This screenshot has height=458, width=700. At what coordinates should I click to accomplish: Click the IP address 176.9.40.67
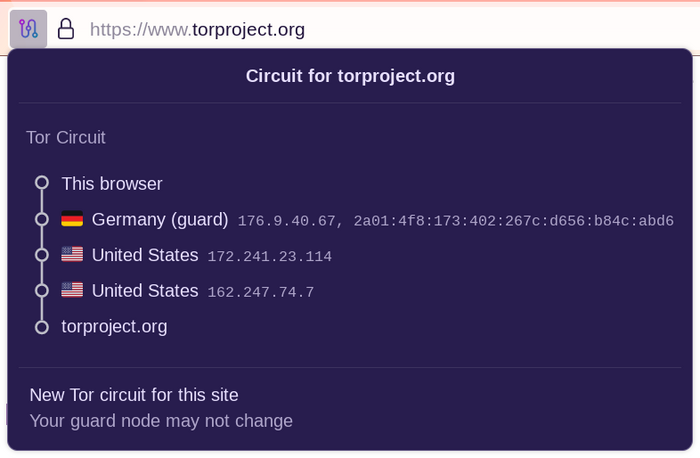click(286, 221)
